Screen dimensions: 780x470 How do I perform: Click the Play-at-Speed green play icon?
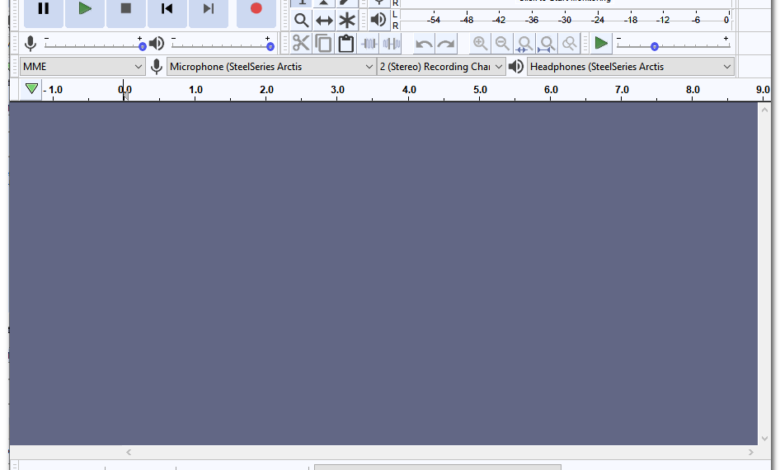(x=601, y=43)
